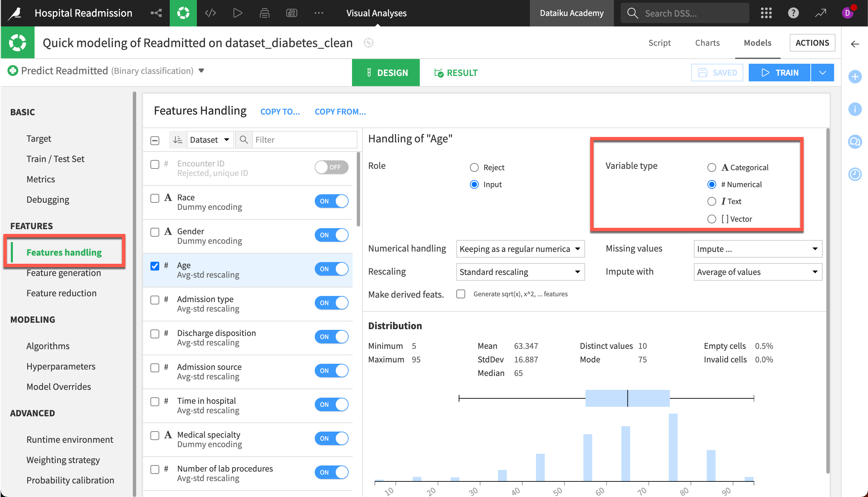Open the discussions chat icon in sidebar
Viewport: 868px width, 497px height.
855,141
